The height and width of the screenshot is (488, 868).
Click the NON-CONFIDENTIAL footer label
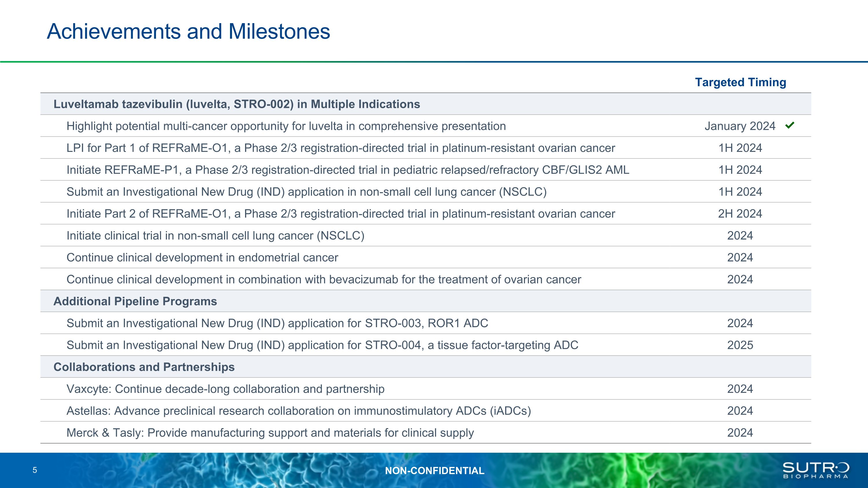(x=434, y=470)
